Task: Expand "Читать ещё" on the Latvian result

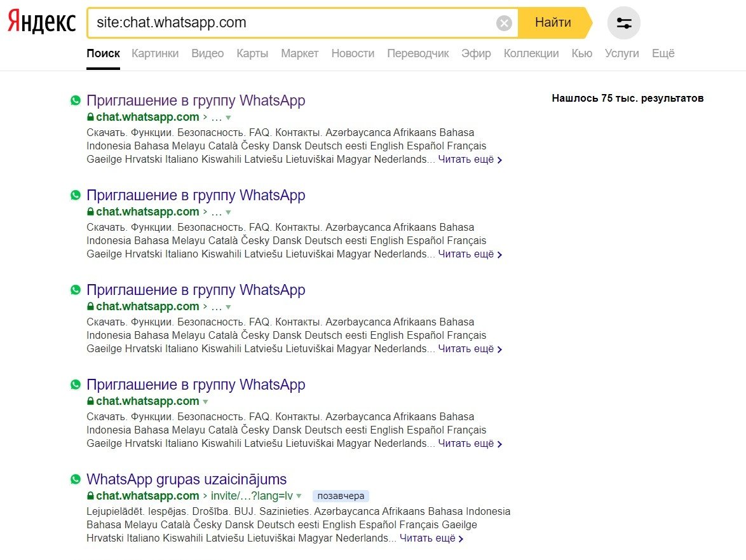Action: 431,538
